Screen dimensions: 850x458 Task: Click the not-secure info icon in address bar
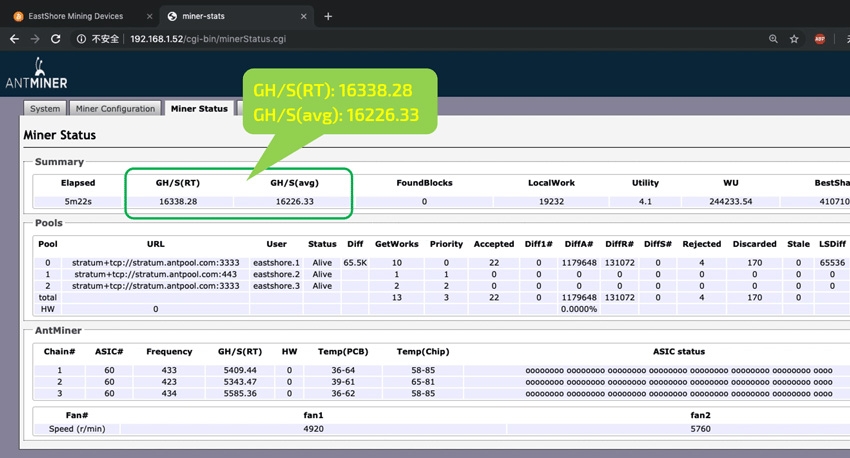pos(81,39)
